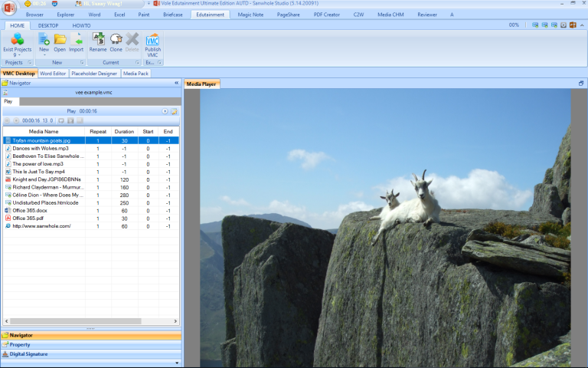Viewport: 588px width, 368px height.
Task: Select This Is Just To Say.mp4 row
Action: coord(91,172)
